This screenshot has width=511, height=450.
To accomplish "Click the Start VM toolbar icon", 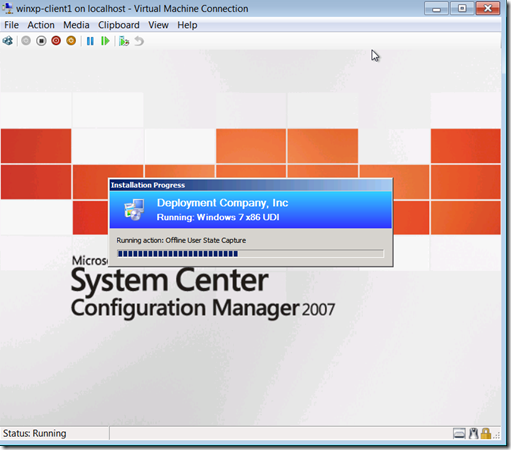I will (x=26, y=41).
